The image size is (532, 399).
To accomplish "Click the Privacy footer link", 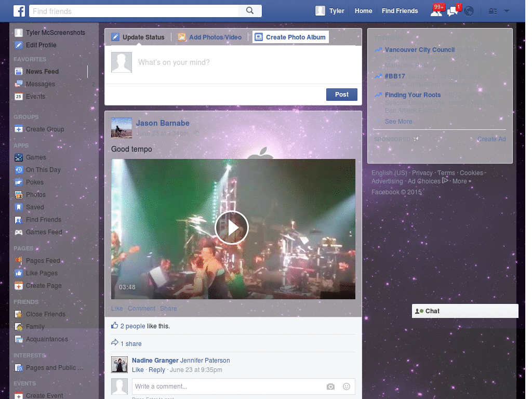I will coord(422,173).
